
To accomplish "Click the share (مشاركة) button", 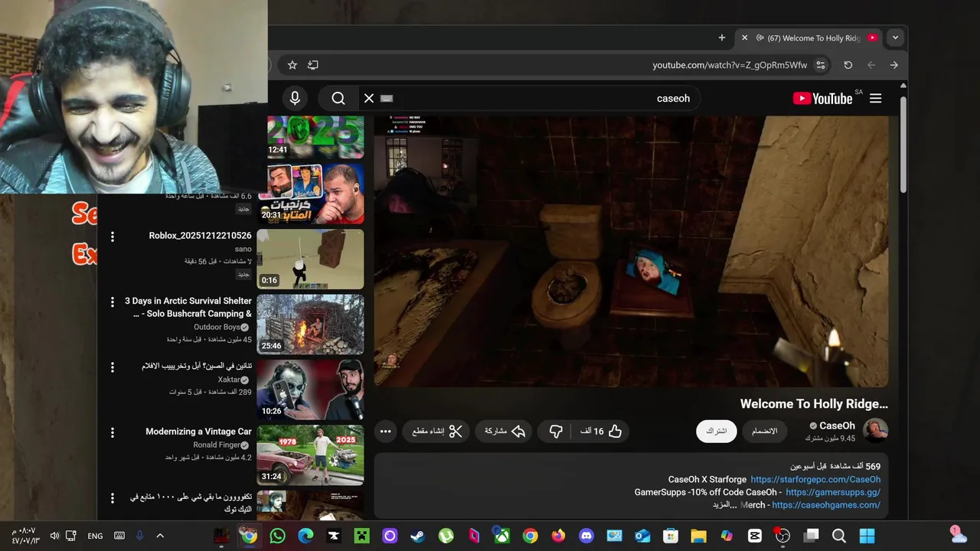I will tap(505, 431).
